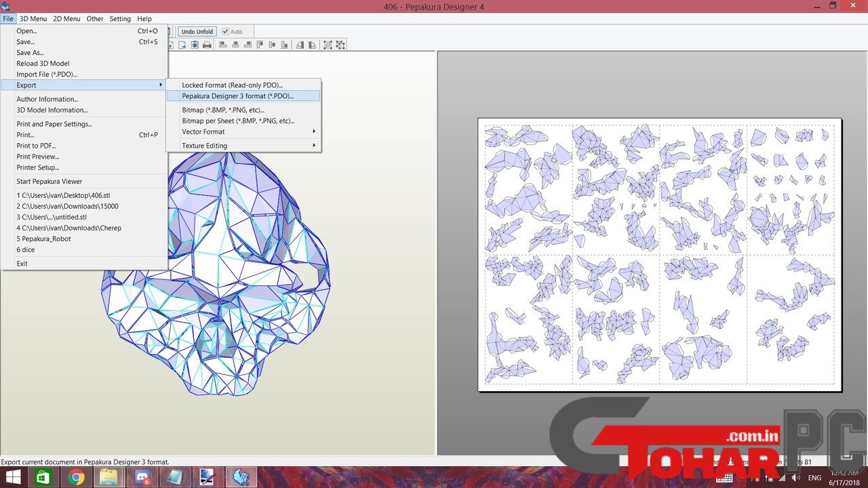
Task: Expand the Export submenu item
Action: point(84,85)
